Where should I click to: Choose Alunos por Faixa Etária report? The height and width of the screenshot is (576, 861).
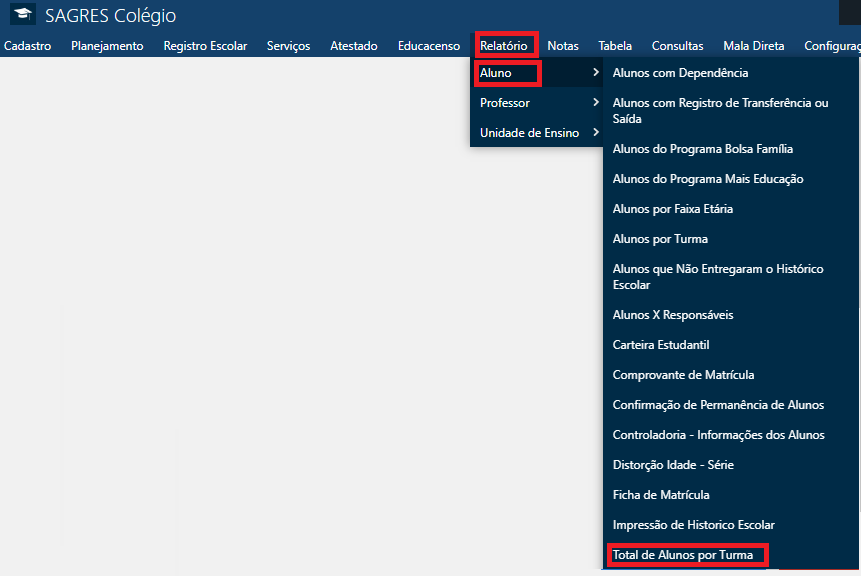pyautogui.click(x=672, y=209)
